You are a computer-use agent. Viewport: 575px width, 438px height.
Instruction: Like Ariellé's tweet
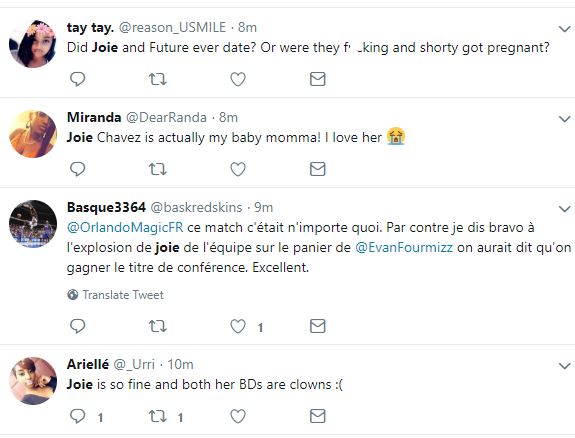pos(238,416)
